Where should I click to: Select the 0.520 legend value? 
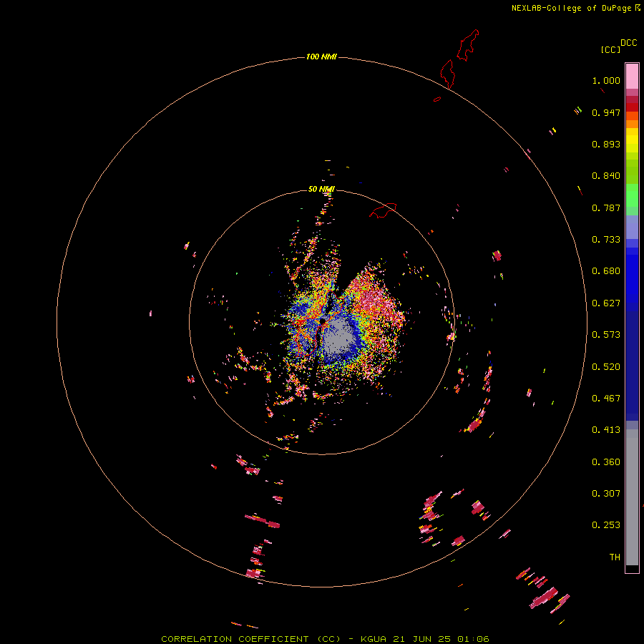click(606, 367)
